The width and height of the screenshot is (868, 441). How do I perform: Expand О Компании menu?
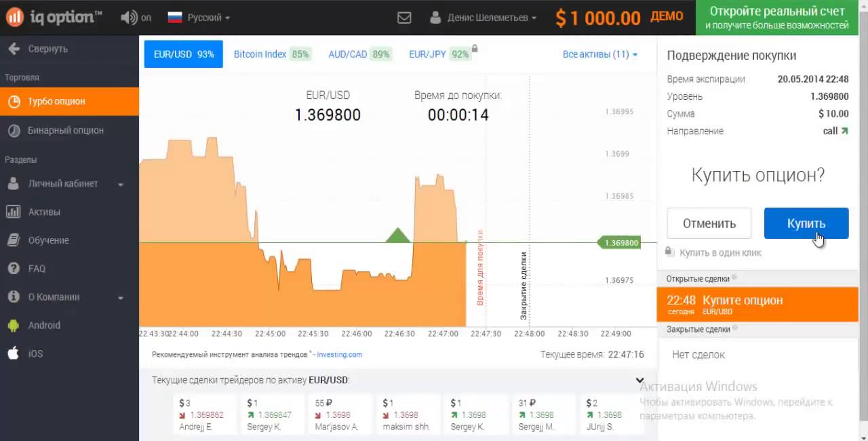click(69, 297)
